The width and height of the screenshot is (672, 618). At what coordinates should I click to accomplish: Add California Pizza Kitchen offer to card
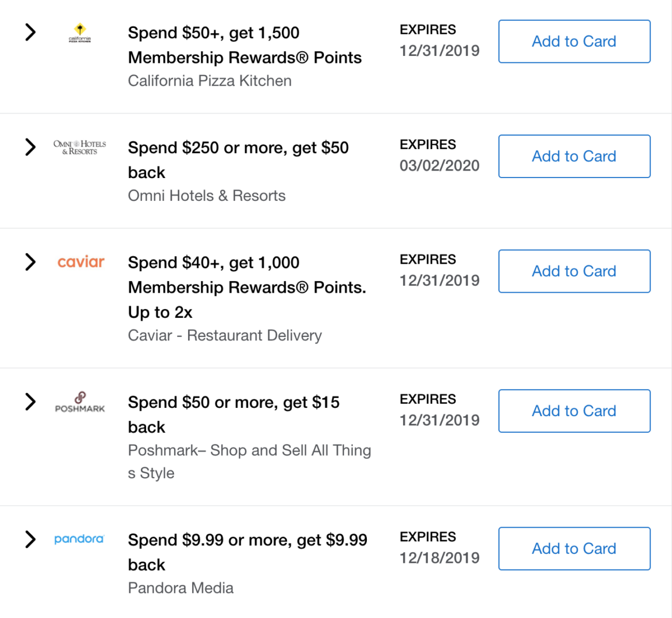pyautogui.click(x=574, y=41)
